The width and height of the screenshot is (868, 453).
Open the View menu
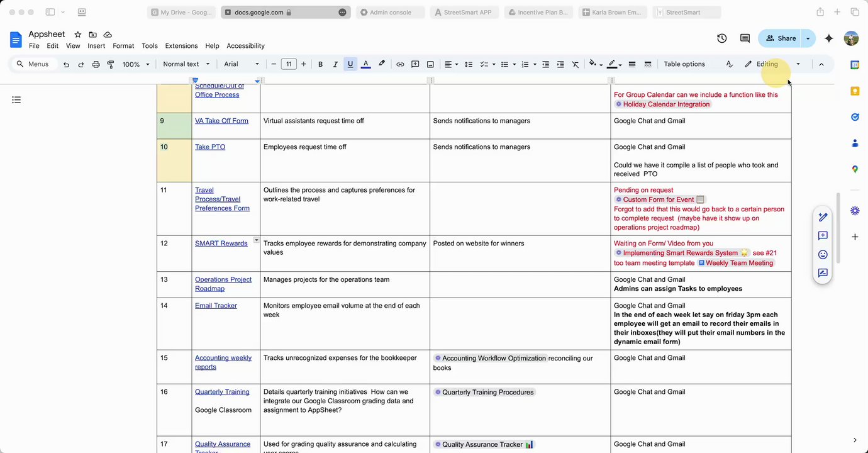[x=73, y=46]
